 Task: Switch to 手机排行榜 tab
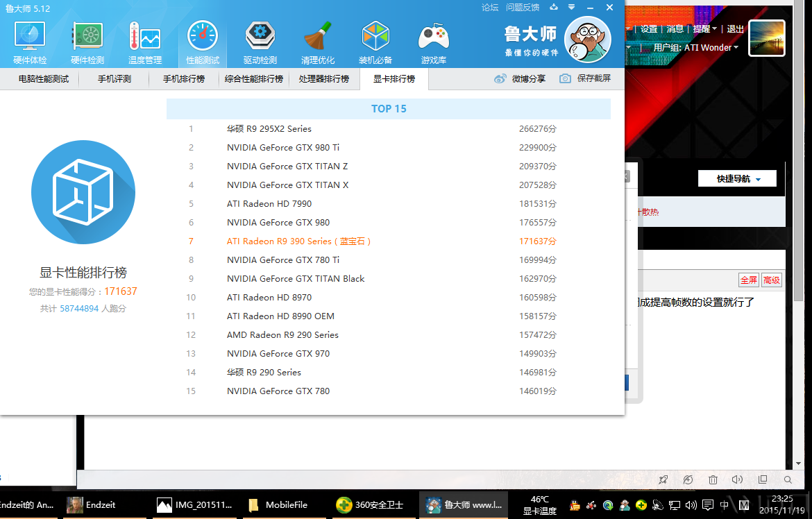click(184, 78)
